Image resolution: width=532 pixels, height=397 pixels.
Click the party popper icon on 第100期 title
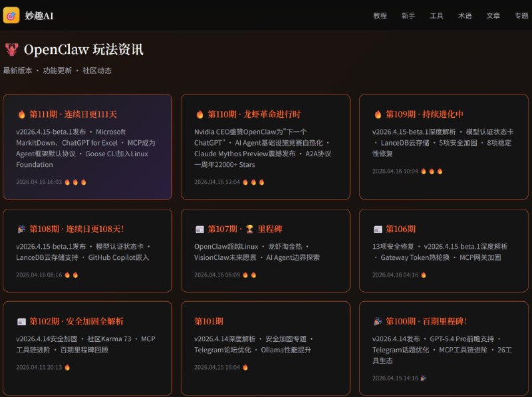click(378, 321)
